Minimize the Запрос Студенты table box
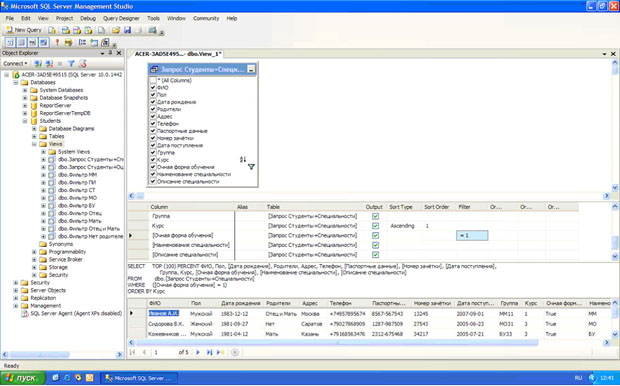 251,69
